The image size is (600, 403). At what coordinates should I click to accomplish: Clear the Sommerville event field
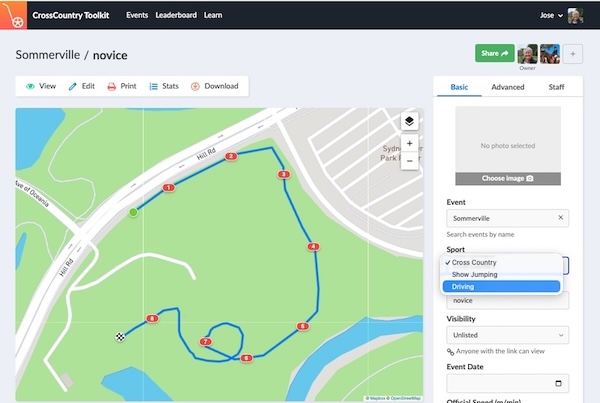(x=561, y=217)
